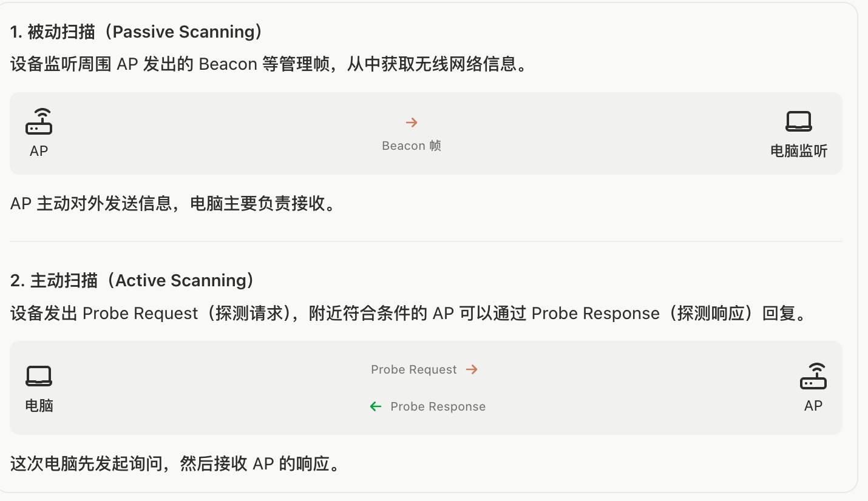Image resolution: width=868 pixels, height=501 pixels.
Task: Click the sentence starting 设备监听周围 AP
Action: tap(268, 64)
